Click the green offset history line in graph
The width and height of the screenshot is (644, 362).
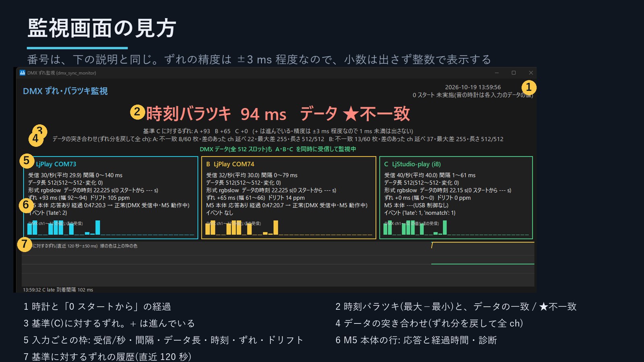[x=483, y=264]
